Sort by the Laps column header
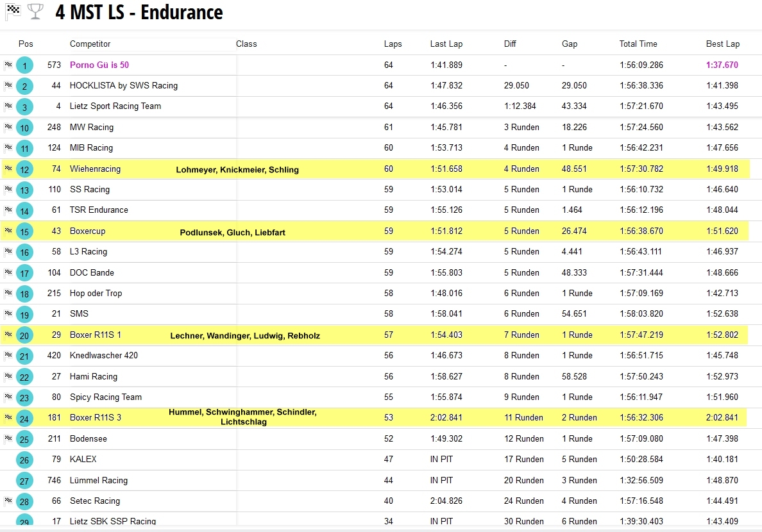This screenshot has height=532, width=762. (x=393, y=44)
